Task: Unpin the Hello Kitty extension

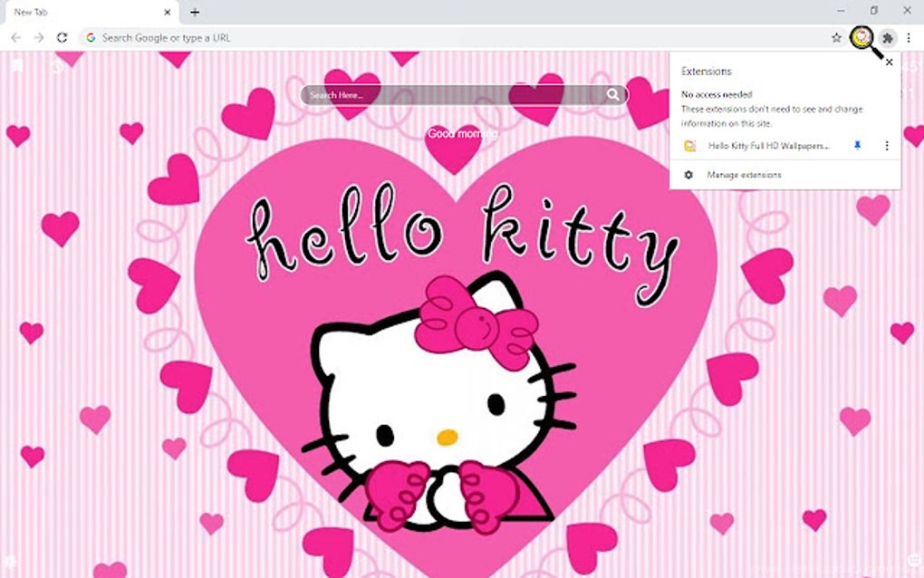Action: pos(857,146)
